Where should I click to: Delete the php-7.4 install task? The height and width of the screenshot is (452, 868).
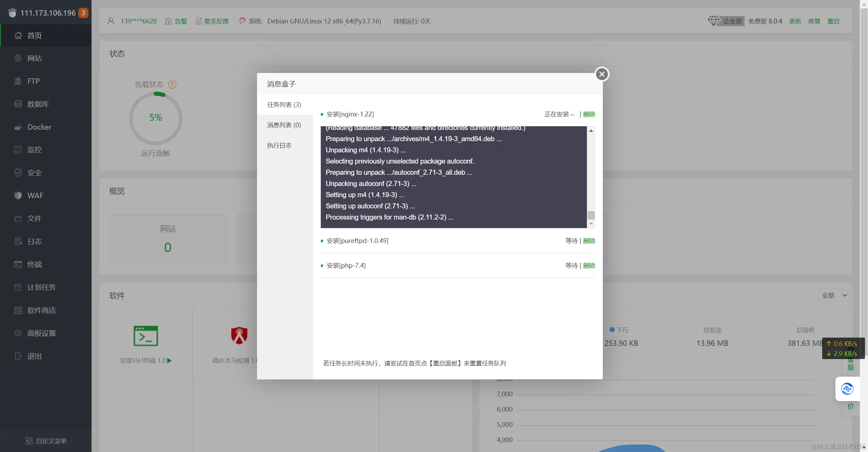coord(589,266)
